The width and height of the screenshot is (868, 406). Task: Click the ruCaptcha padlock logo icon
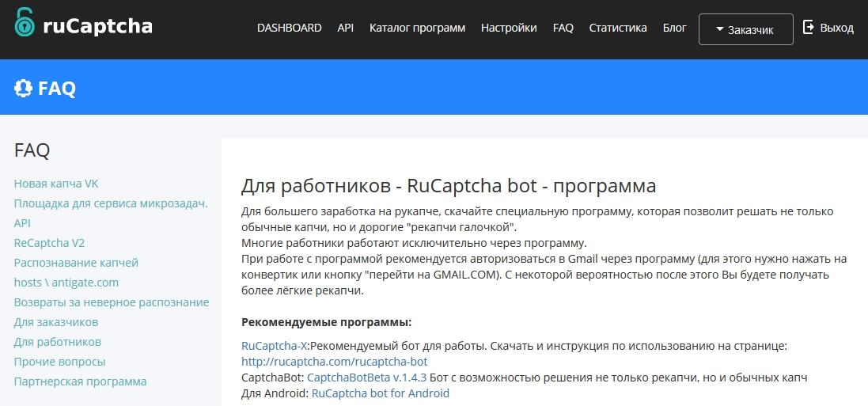pos(25,24)
